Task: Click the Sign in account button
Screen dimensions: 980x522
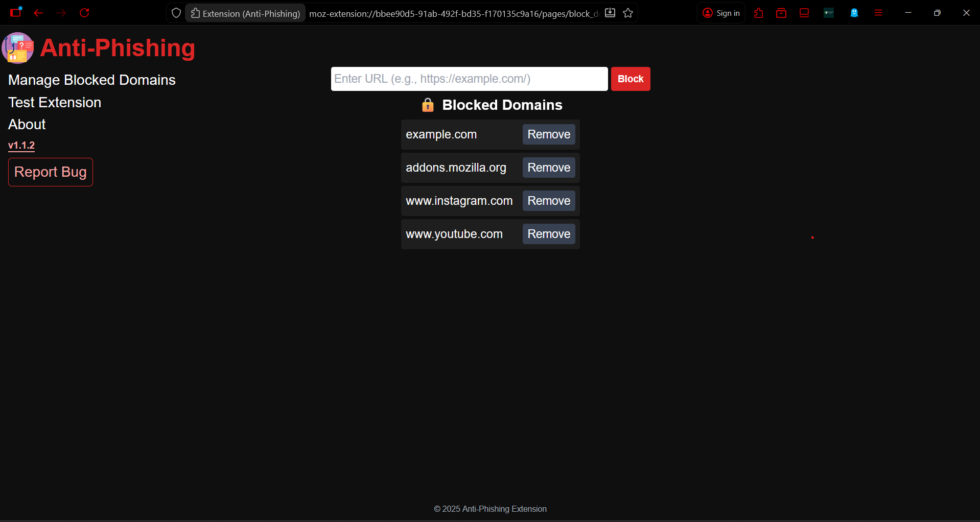Action: (721, 13)
